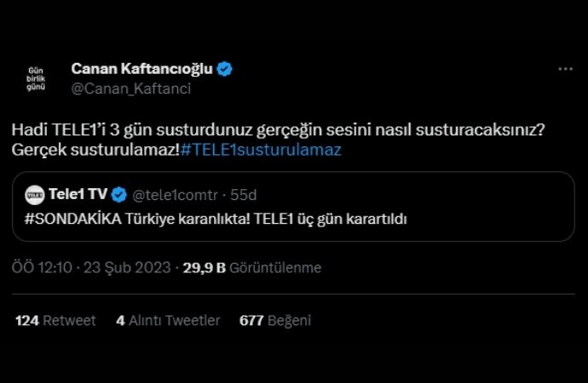The width and height of the screenshot is (588, 383).
Task: Click the Tele1 TV avatar in quoted tweet
Action: pos(35,195)
